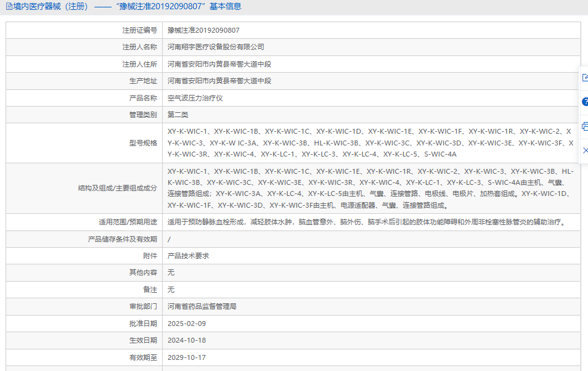
Task: Click the 无 value in 其他内容 row
Action: (x=171, y=272)
